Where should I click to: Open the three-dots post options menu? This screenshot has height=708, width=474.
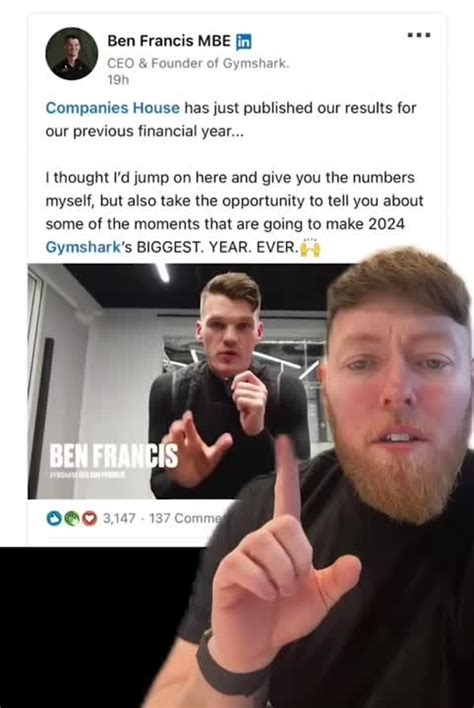coord(419,35)
